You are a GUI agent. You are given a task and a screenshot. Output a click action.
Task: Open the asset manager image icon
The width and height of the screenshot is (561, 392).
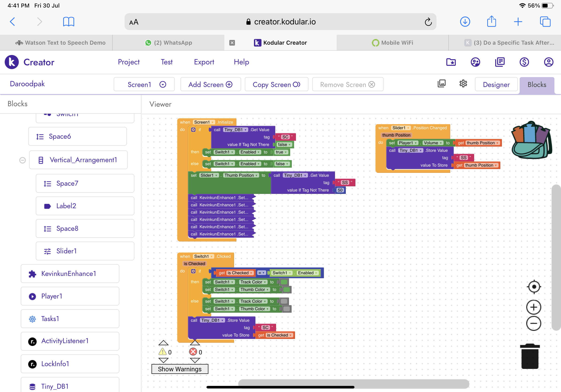[x=441, y=84]
